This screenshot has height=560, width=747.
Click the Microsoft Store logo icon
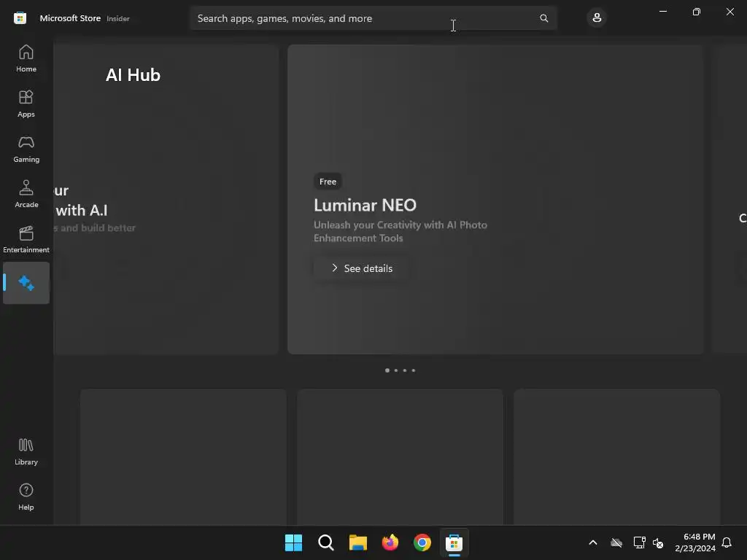pos(20,18)
